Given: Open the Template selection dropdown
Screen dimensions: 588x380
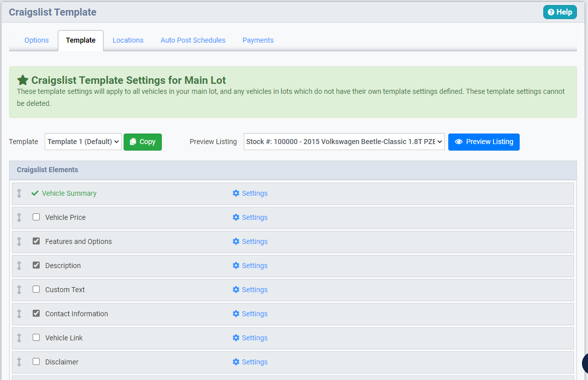Looking at the screenshot, I should pos(82,142).
